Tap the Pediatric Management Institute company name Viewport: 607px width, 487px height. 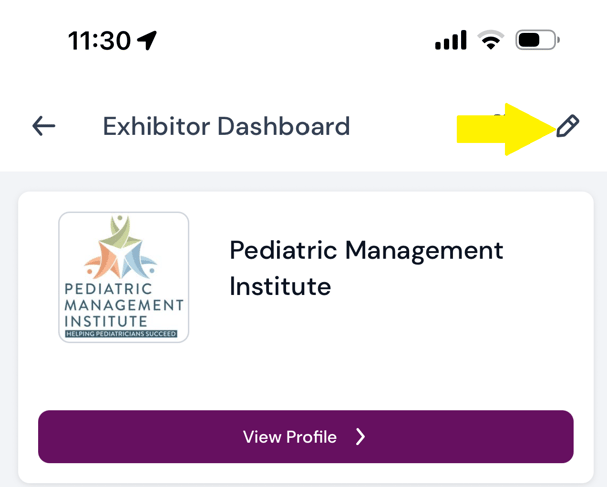(366, 268)
